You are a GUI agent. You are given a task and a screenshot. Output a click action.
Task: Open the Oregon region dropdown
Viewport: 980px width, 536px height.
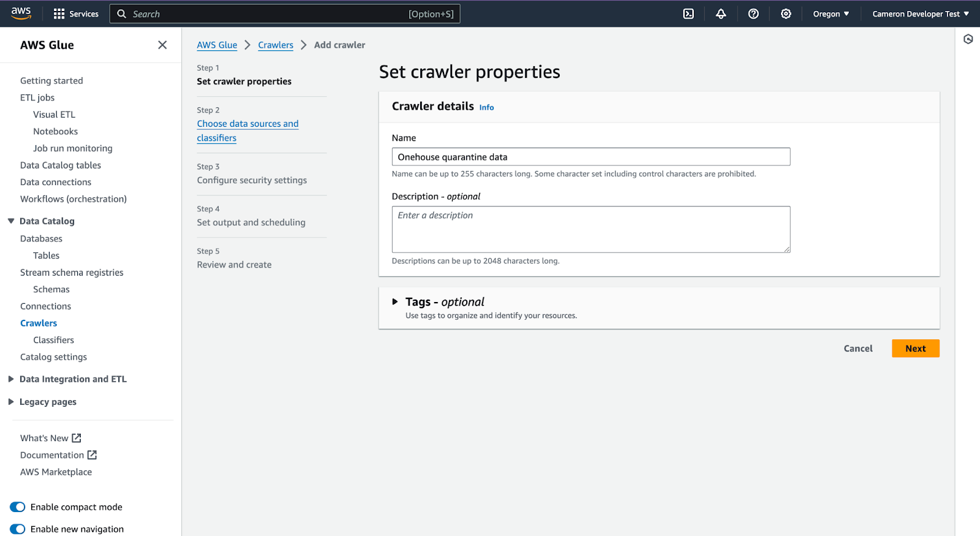click(x=831, y=14)
